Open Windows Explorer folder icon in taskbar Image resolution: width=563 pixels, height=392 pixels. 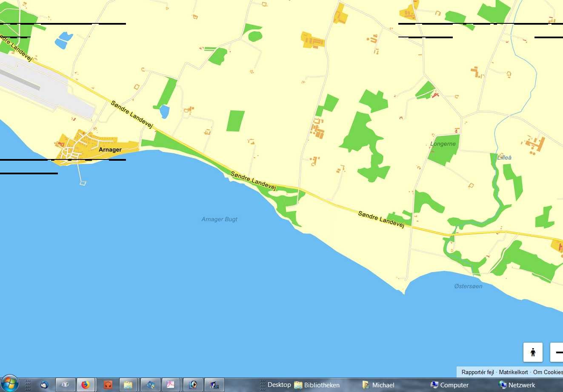click(x=128, y=385)
